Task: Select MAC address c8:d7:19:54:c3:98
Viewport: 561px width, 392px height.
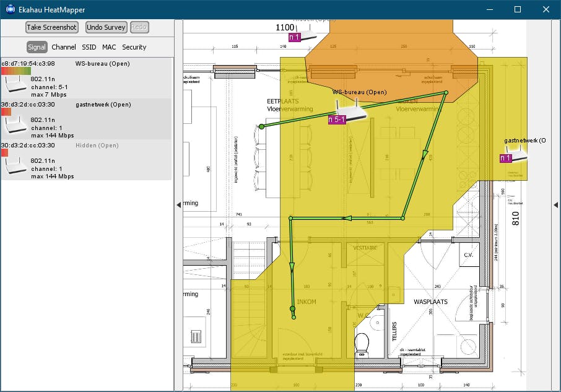Action: (28, 64)
